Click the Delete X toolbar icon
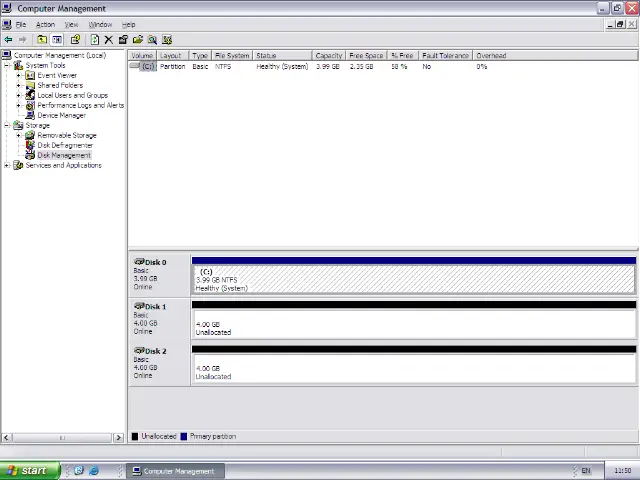 point(109,40)
